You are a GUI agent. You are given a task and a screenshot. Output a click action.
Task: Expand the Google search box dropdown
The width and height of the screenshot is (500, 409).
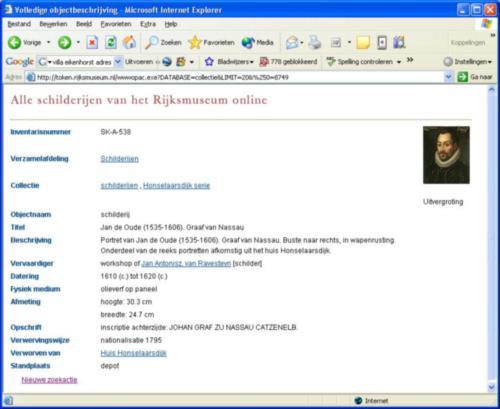pos(118,62)
